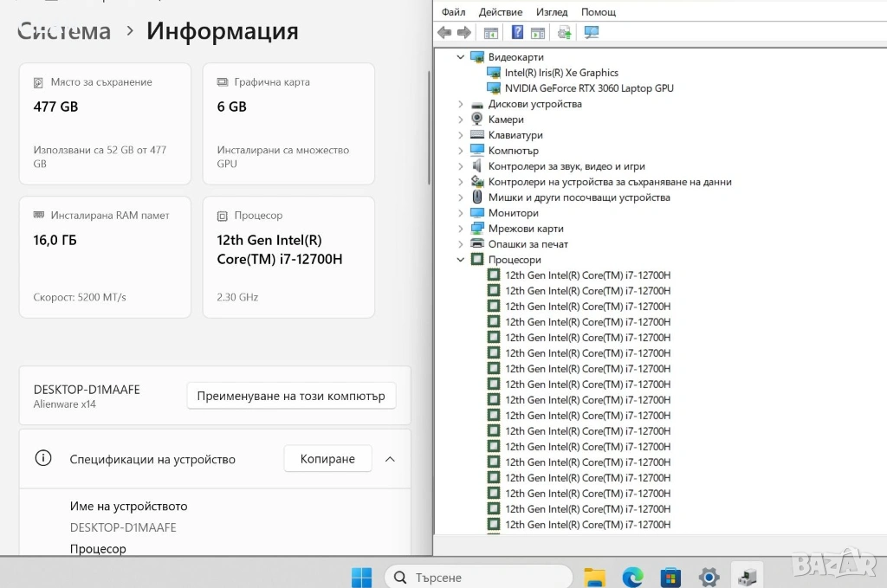Click the Копиране button
The height and width of the screenshot is (588, 887).
(x=327, y=459)
